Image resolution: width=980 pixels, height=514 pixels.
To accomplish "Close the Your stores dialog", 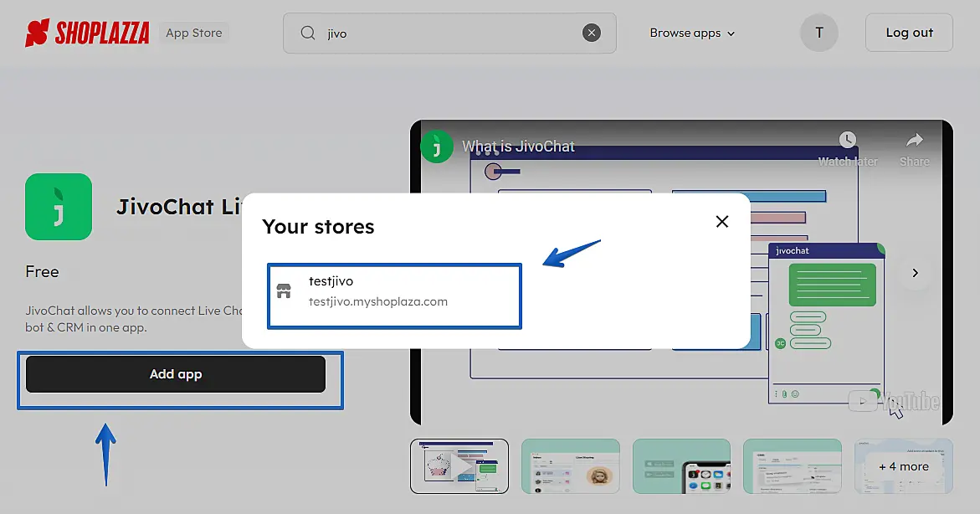I will (x=721, y=221).
